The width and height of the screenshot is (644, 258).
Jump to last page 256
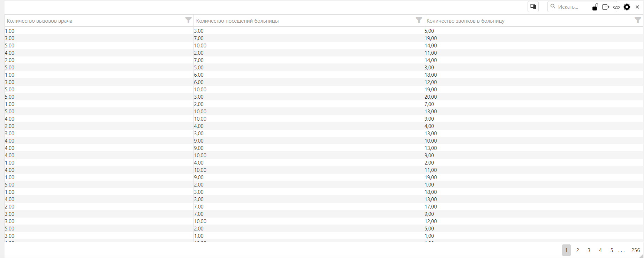(636, 250)
